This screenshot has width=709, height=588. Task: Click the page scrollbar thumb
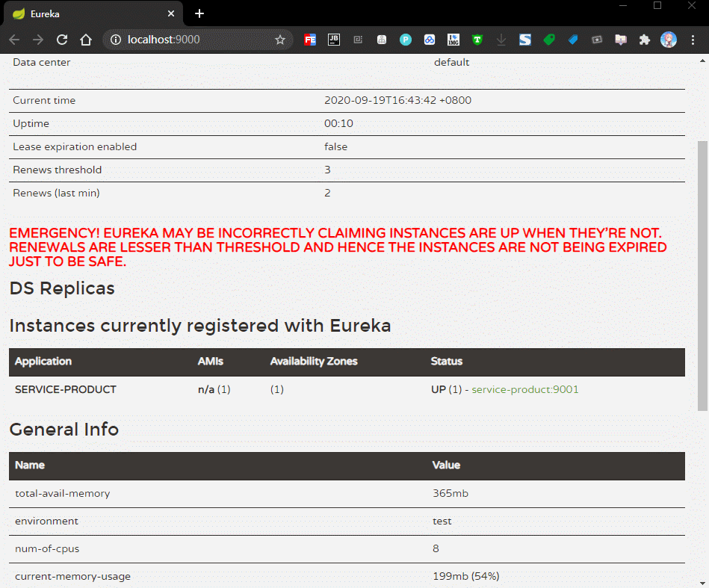[x=702, y=276]
